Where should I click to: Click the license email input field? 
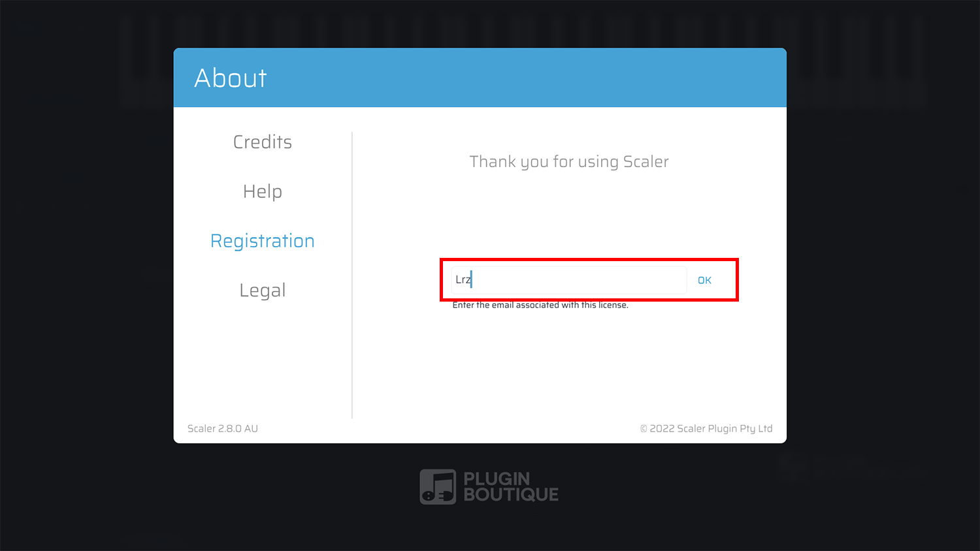(568, 280)
